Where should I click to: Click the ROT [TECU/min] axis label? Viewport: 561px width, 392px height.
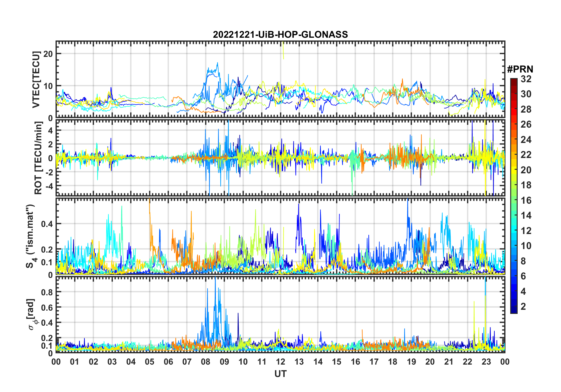coord(38,158)
